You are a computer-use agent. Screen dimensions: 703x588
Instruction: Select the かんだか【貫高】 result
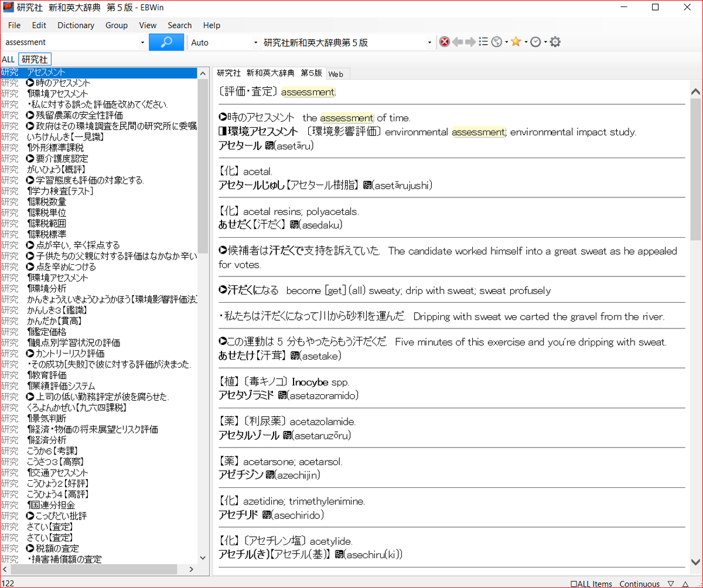tap(98, 321)
